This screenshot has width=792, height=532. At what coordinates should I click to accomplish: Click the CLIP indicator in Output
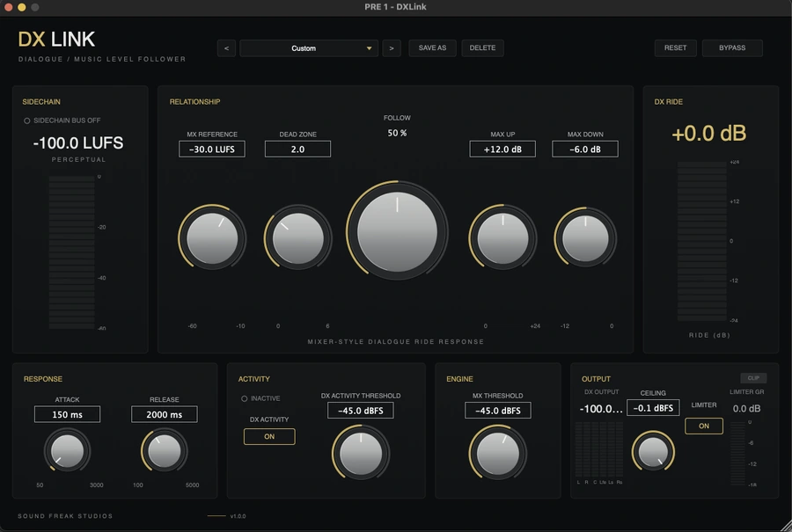point(753,378)
